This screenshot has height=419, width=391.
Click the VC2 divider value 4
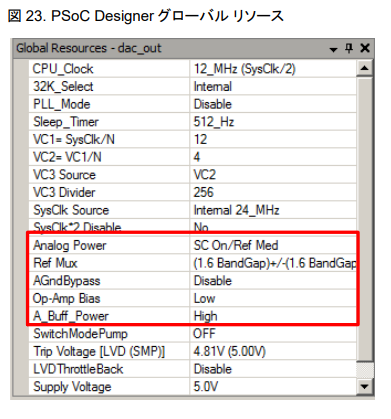pos(197,157)
